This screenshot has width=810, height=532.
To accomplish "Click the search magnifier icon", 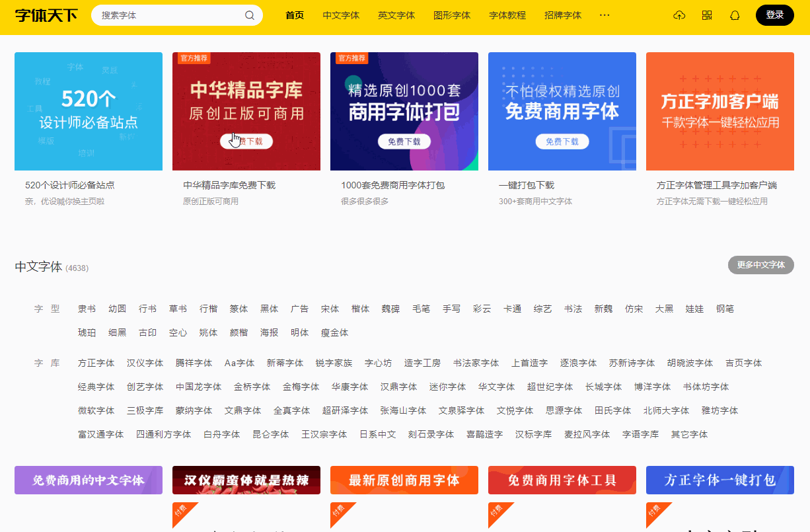I will [250, 15].
